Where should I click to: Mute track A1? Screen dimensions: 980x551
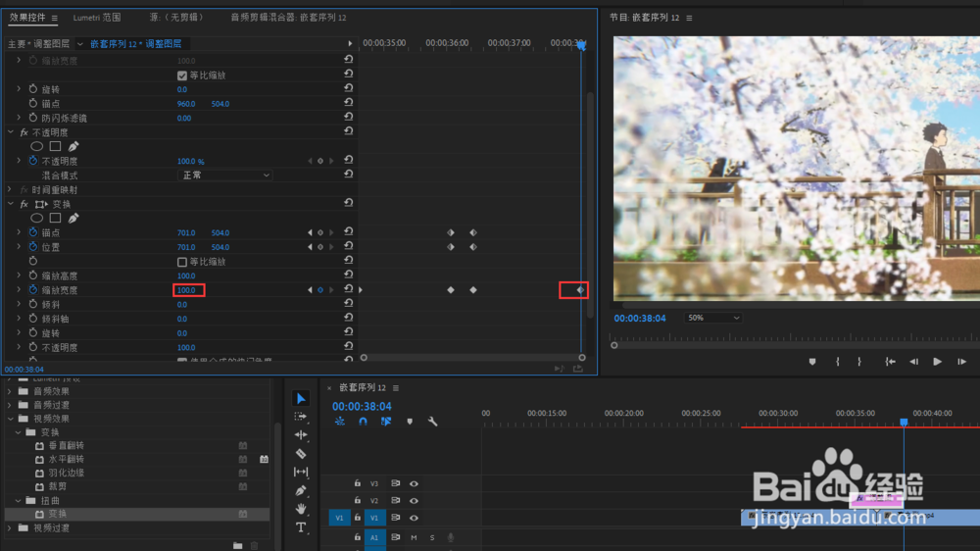(x=414, y=537)
